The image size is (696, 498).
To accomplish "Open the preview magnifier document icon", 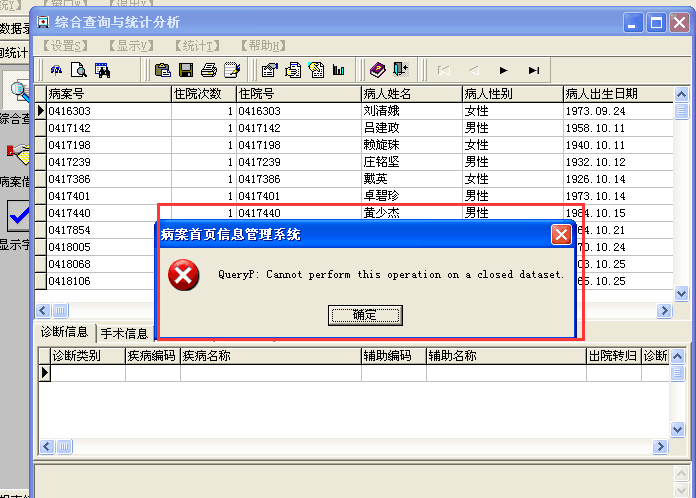I will point(79,70).
